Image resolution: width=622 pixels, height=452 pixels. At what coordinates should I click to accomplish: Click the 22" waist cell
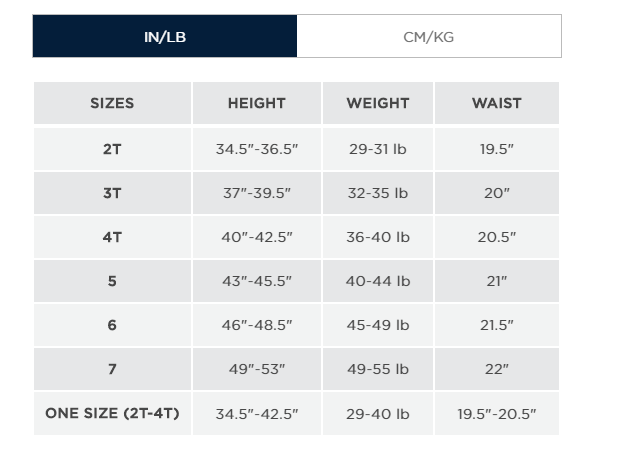[497, 369]
